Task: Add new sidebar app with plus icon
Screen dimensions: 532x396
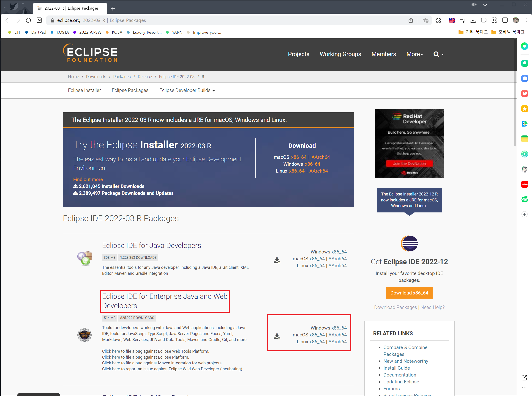Action: tap(525, 214)
